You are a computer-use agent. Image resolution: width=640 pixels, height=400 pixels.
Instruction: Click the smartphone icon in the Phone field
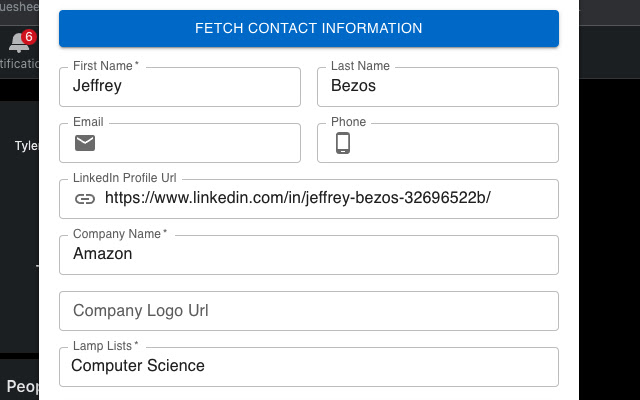(343, 143)
